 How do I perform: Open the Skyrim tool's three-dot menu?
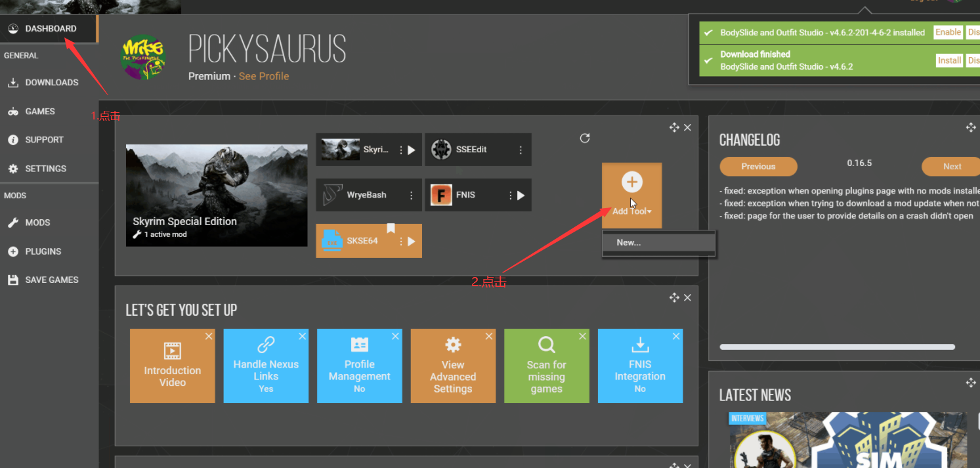tap(401, 150)
